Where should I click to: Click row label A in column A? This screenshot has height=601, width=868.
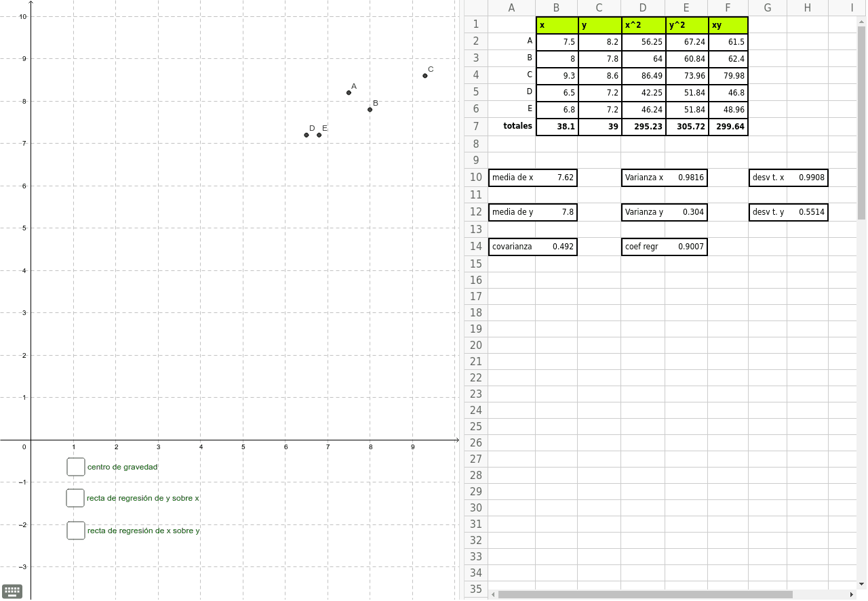tap(512, 41)
